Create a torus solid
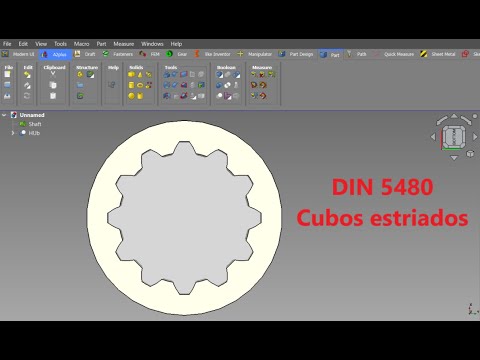480x360 pixels. click(x=140, y=85)
